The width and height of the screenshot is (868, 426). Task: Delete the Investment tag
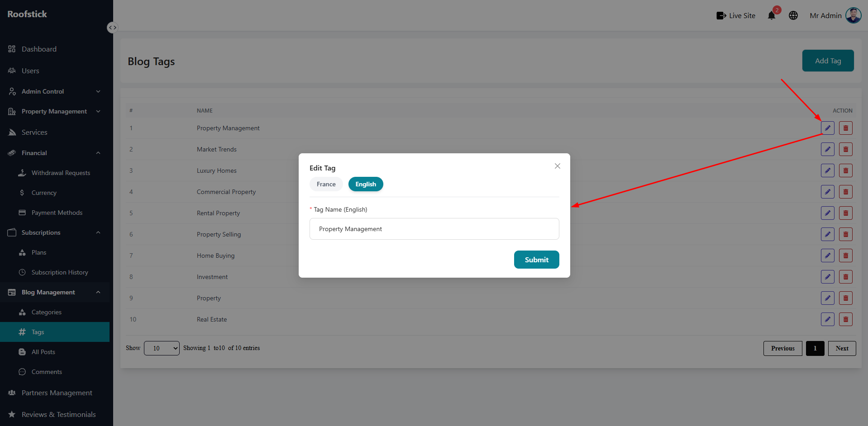point(845,277)
